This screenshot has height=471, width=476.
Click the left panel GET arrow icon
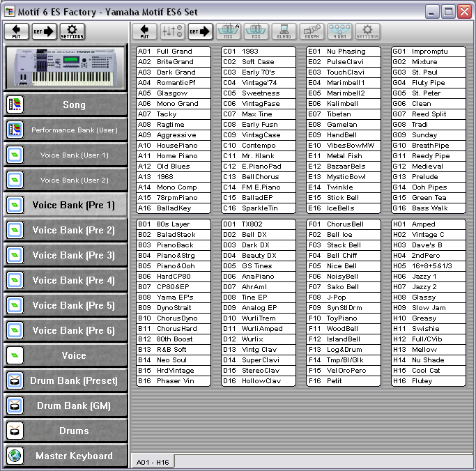(44, 31)
